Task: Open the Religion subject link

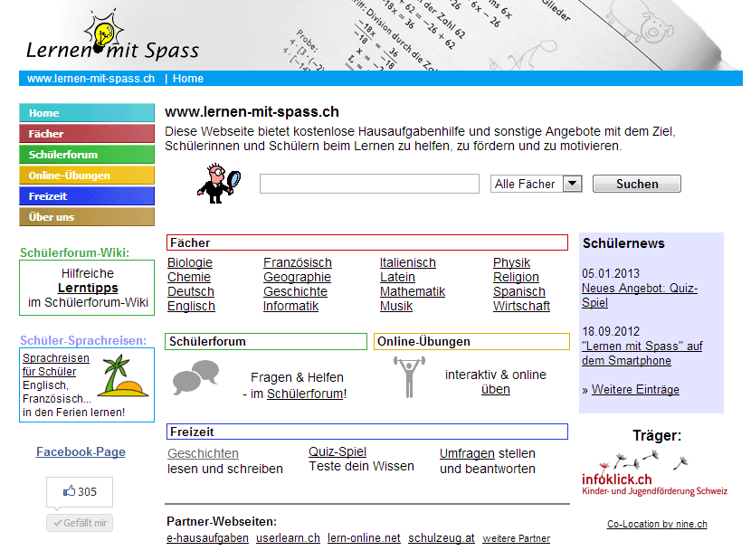Action: (516, 278)
